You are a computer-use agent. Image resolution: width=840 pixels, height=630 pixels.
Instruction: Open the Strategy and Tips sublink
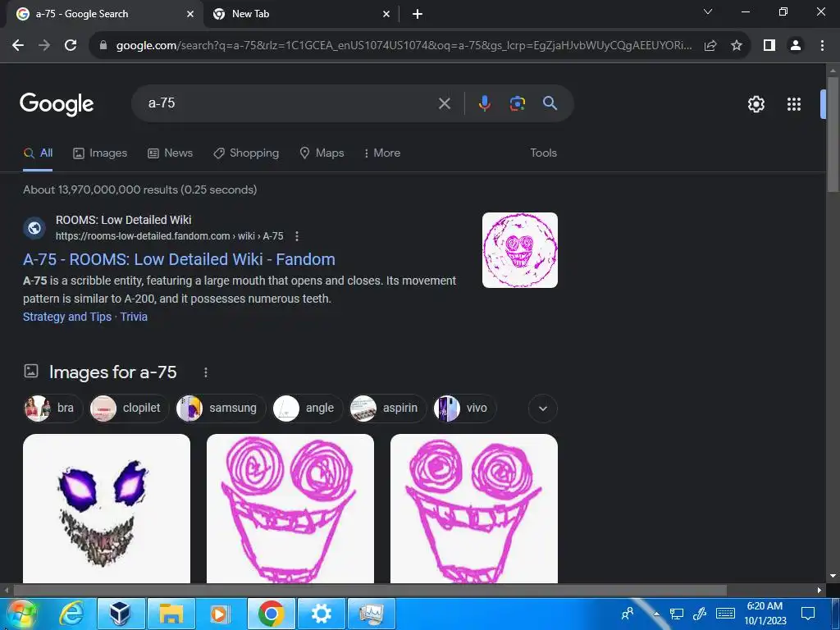pyautogui.click(x=67, y=317)
